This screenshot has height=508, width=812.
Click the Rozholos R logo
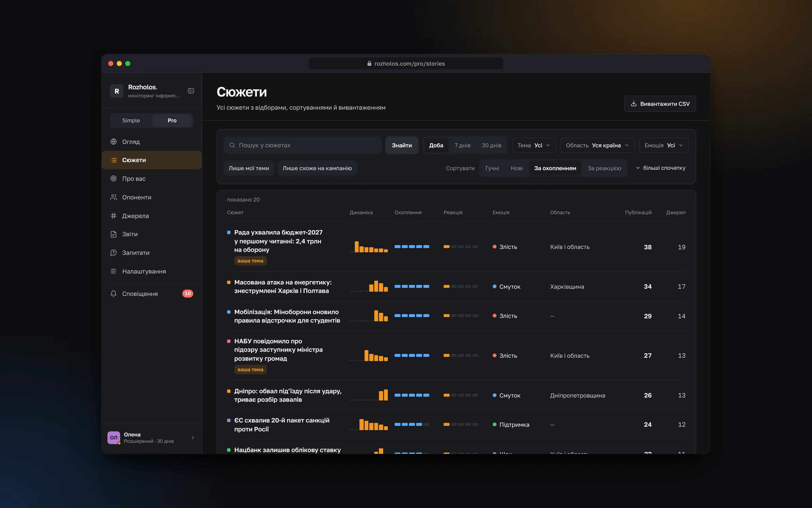click(x=117, y=91)
